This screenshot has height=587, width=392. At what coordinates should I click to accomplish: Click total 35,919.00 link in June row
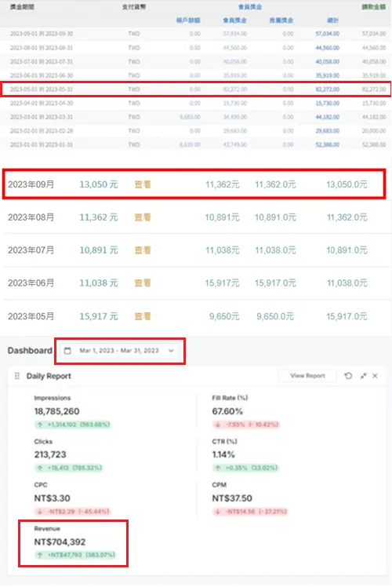327,75
